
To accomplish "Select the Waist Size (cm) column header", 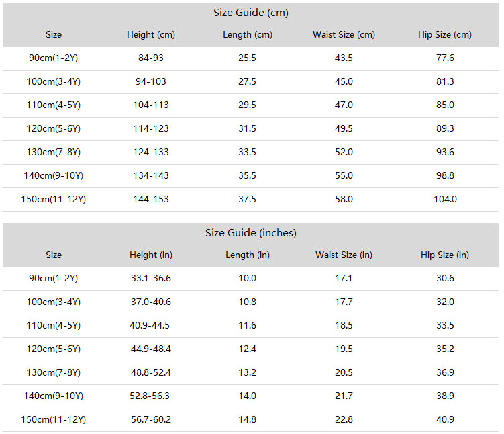I will 344,35.
